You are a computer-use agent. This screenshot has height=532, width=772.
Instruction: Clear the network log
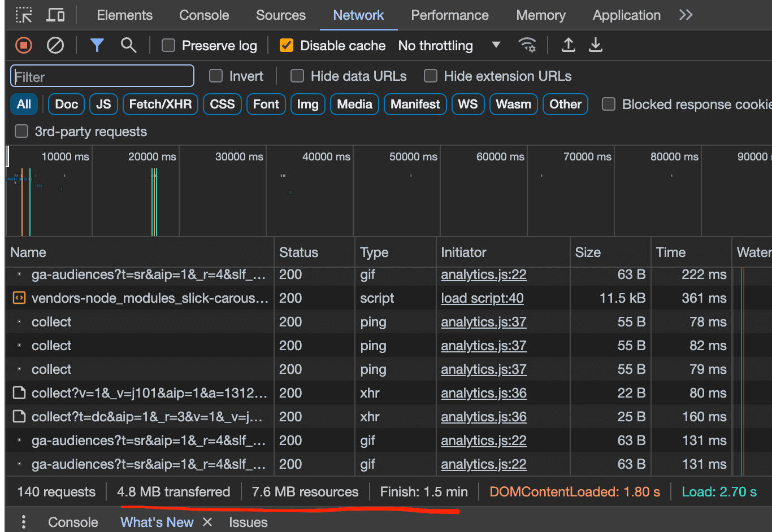point(55,45)
